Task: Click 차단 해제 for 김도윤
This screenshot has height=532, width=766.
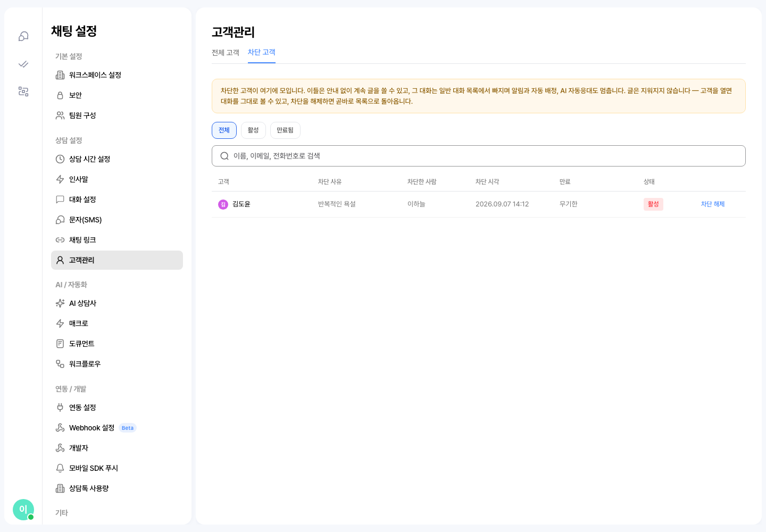Action: click(713, 204)
